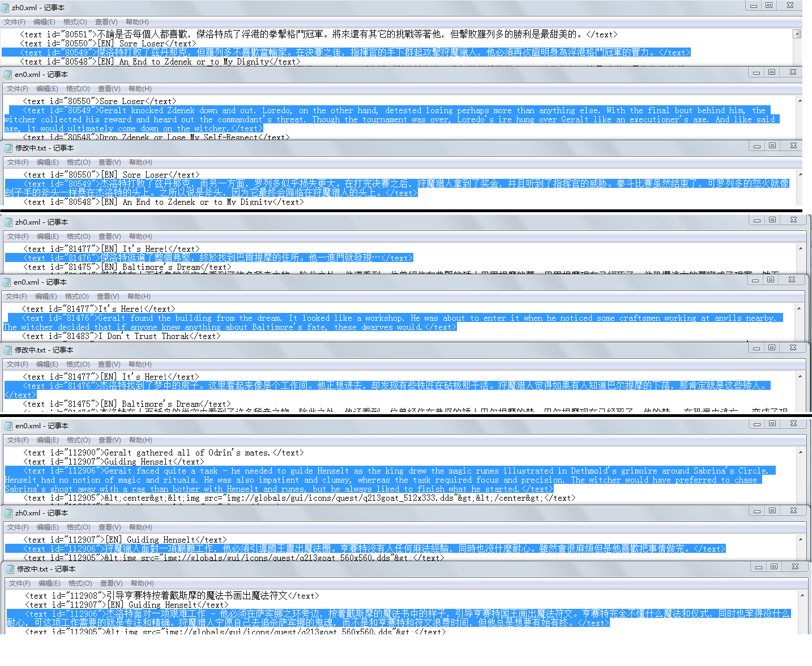
Task: Open 编辑(E) menu in 修改中.txt window with id 81477
Action: click(x=48, y=364)
